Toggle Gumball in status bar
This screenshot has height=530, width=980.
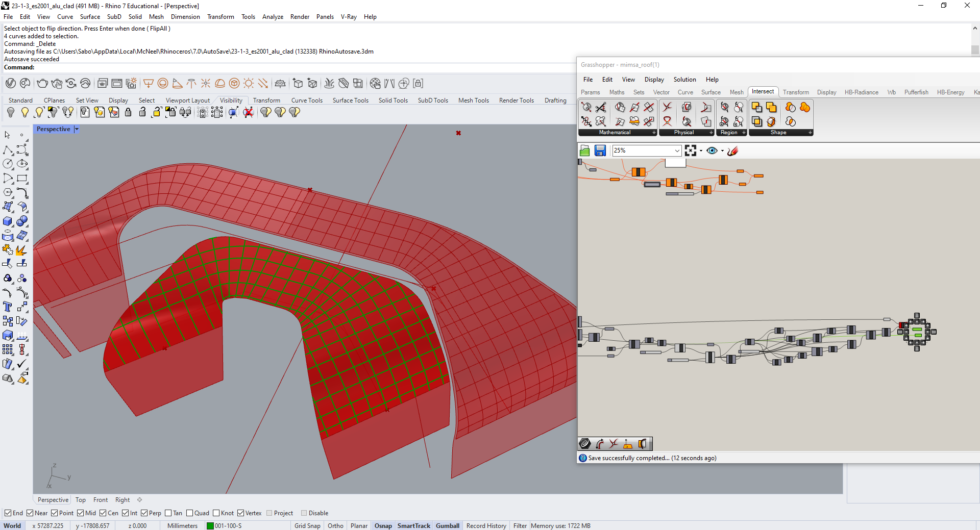(x=448, y=526)
